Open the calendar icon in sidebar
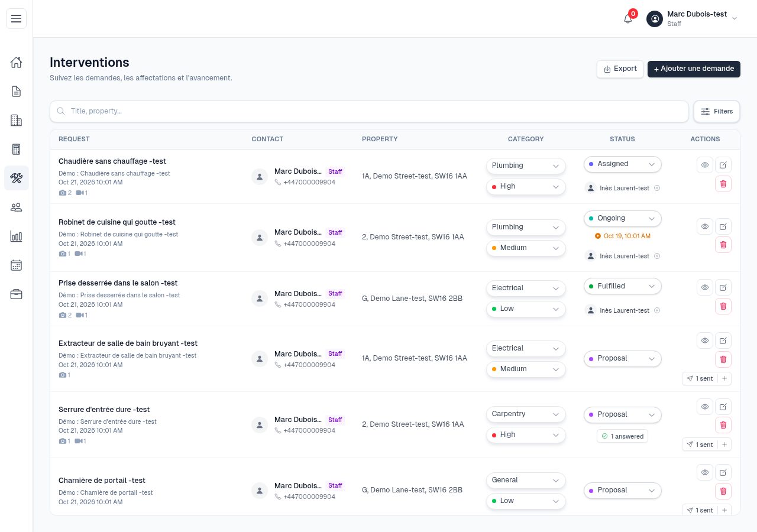The width and height of the screenshot is (757, 532). click(x=16, y=265)
